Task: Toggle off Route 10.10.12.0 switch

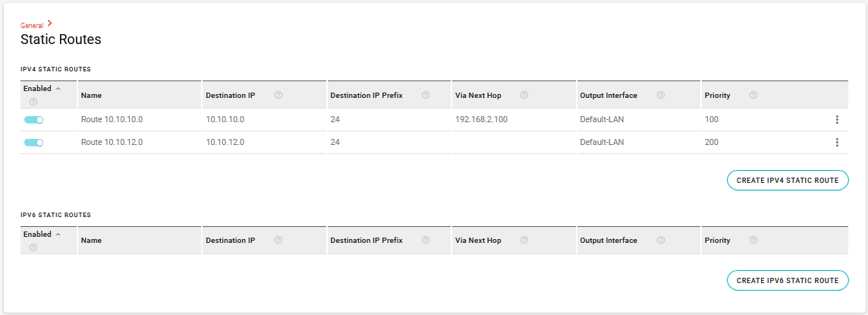Action: [34, 143]
